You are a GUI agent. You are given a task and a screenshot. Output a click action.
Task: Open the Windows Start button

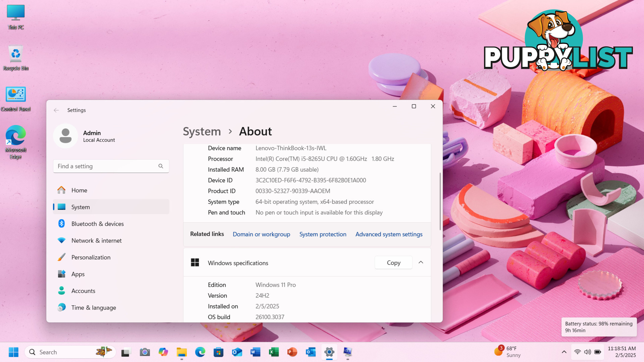[13, 352]
